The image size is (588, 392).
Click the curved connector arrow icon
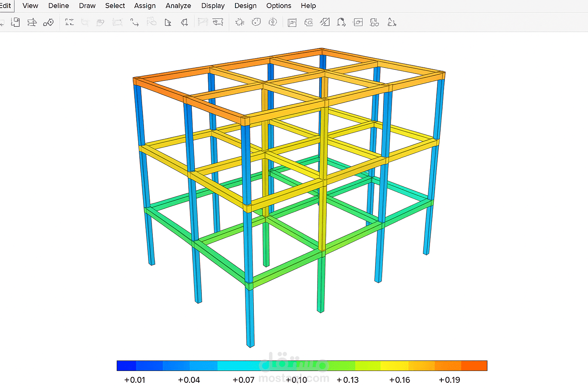pos(134,23)
